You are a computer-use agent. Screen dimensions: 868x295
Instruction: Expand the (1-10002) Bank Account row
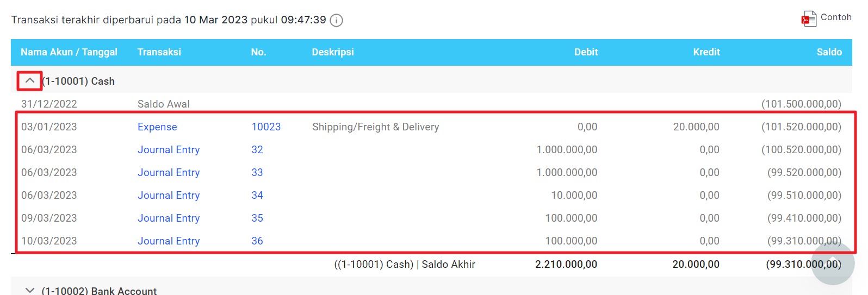pos(30,291)
